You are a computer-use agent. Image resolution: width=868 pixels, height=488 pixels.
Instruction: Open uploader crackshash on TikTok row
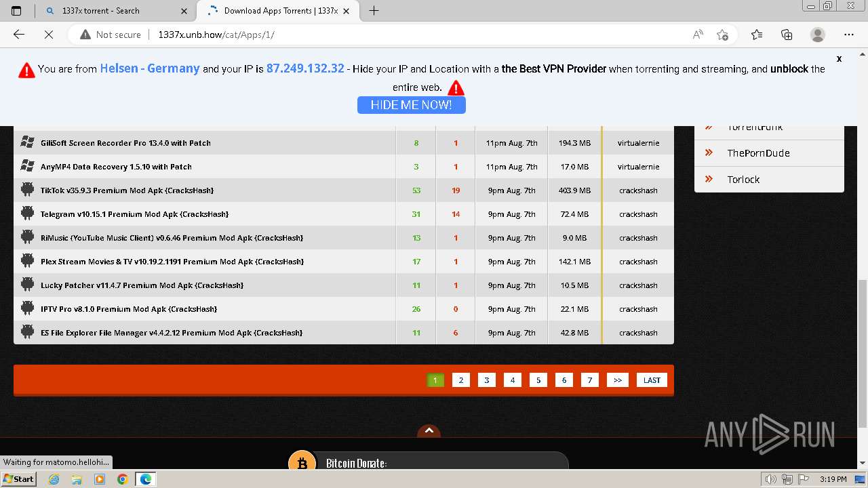(x=638, y=190)
